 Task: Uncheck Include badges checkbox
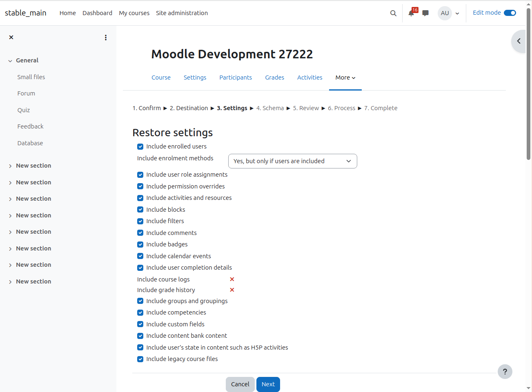click(x=140, y=244)
